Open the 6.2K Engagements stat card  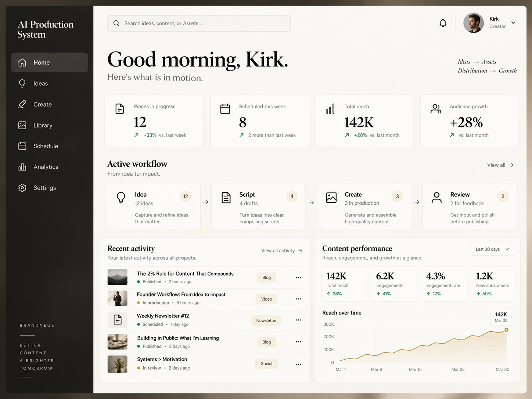point(394,284)
